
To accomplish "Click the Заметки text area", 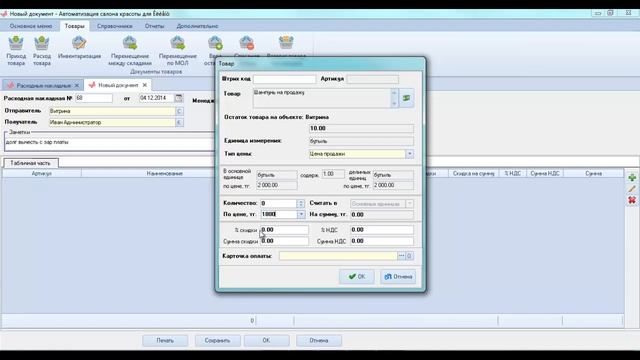I will (x=109, y=143).
